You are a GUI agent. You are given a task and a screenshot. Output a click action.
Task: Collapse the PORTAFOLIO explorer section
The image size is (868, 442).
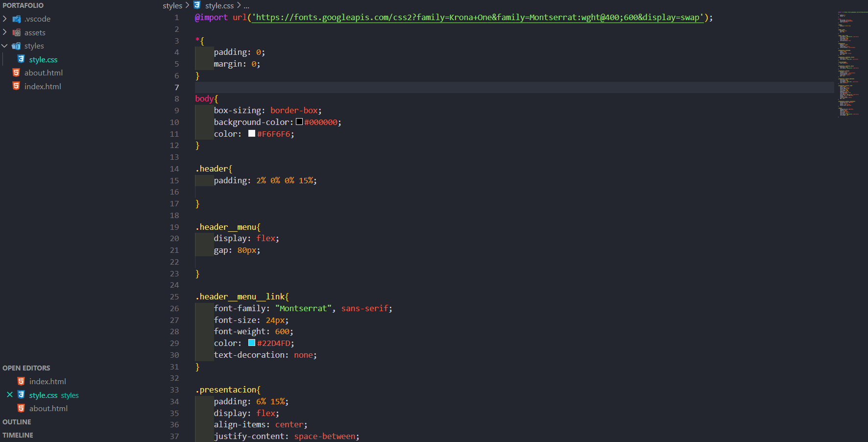[x=23, y=5]
